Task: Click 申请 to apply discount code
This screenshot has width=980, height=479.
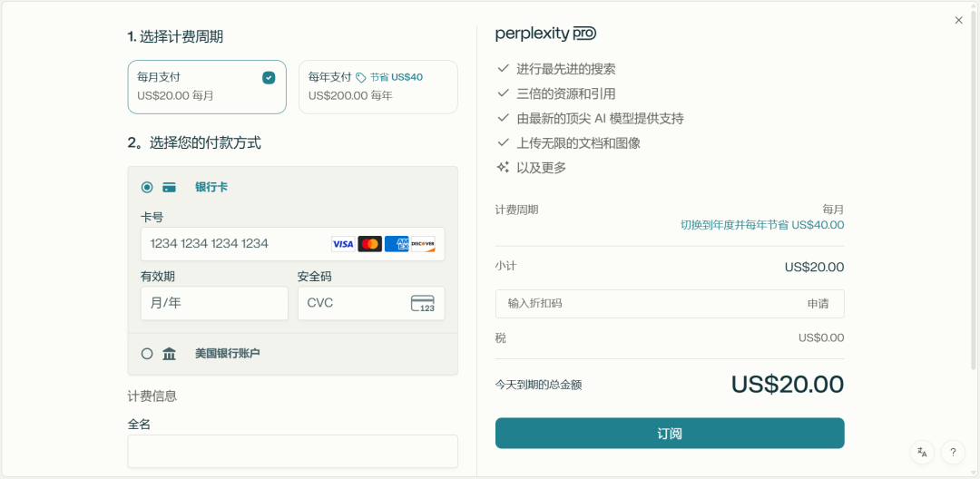Action: tap(818, 304)
